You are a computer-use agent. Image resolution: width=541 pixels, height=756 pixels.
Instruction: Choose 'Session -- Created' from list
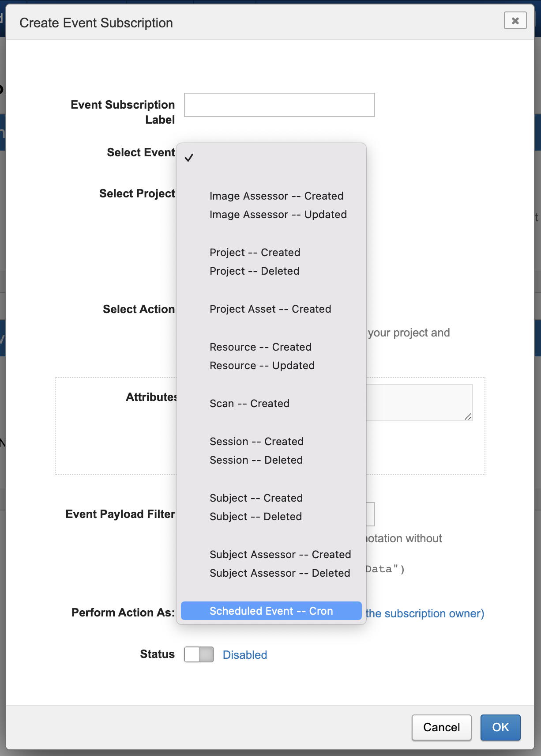[x=256, y=442]
